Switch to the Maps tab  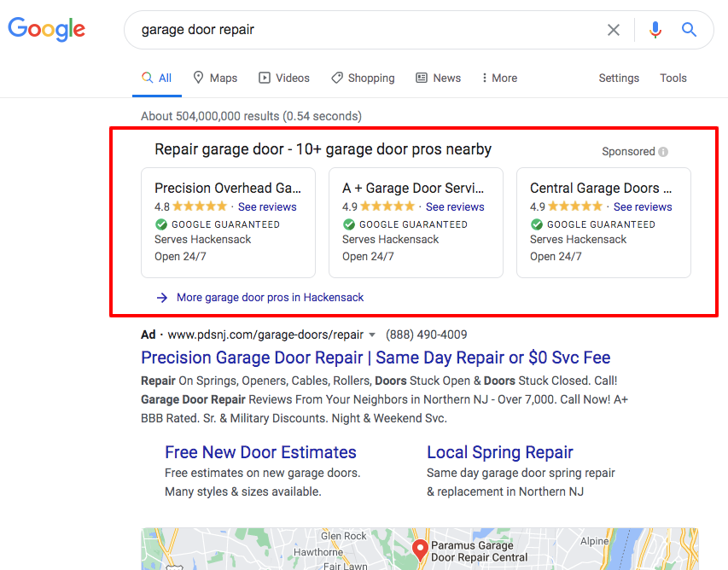pyautogui.click(x=215, y=78)
